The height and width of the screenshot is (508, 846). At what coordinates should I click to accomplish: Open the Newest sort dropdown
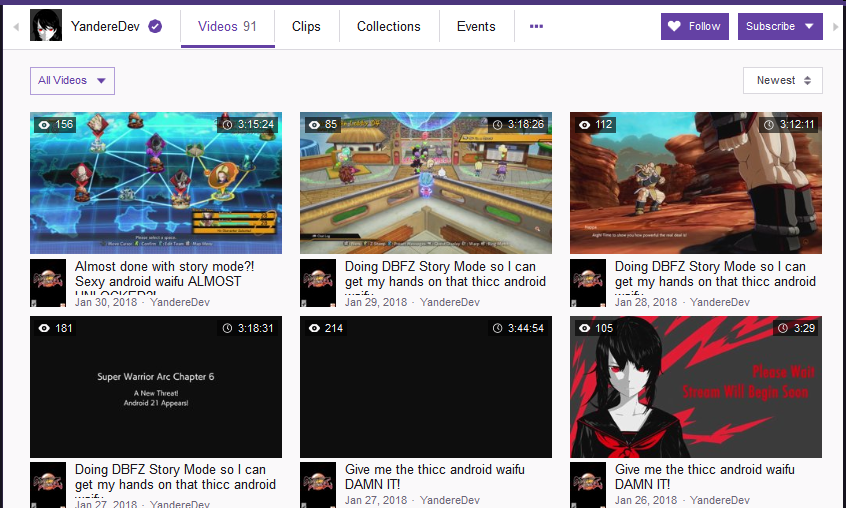coord(782,80)
